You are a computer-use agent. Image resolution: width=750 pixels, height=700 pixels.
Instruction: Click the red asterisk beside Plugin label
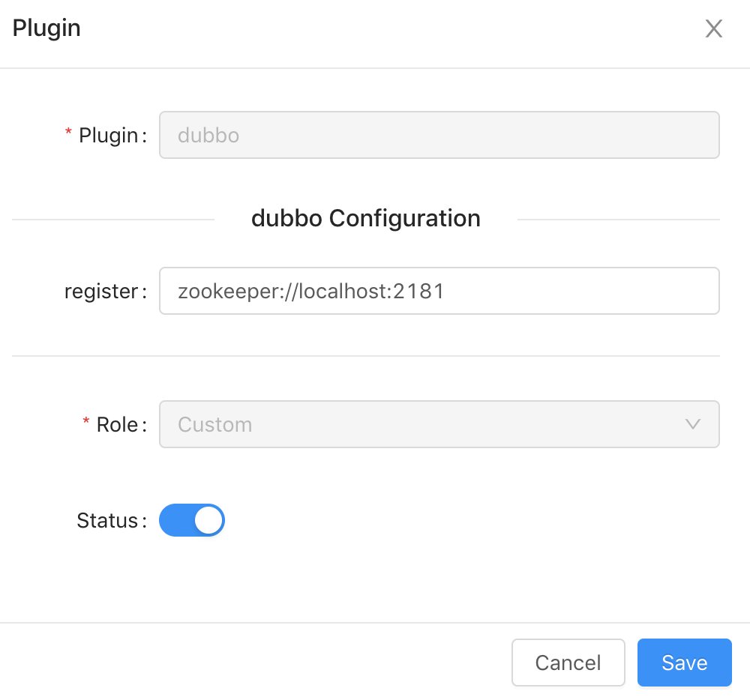(x=69, y=133)
